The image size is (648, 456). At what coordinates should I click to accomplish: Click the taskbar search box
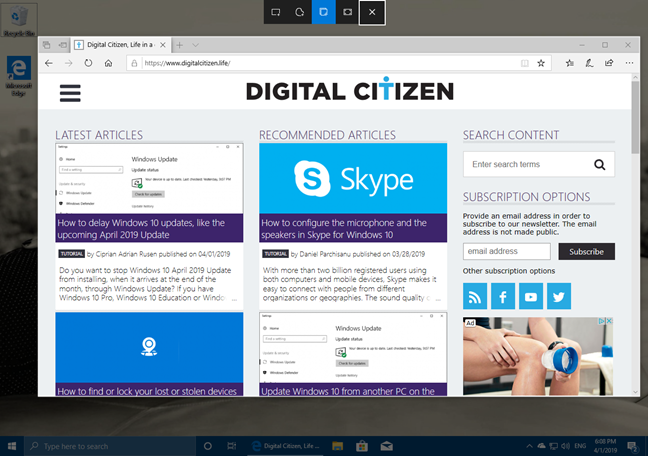[x=110, y=446]
